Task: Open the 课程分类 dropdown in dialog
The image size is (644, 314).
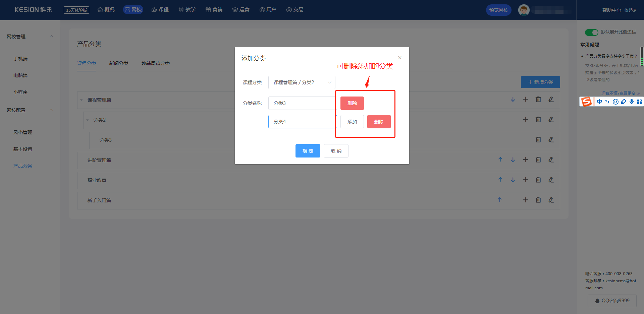Action: pyautogui.click(x=302, y=82)
